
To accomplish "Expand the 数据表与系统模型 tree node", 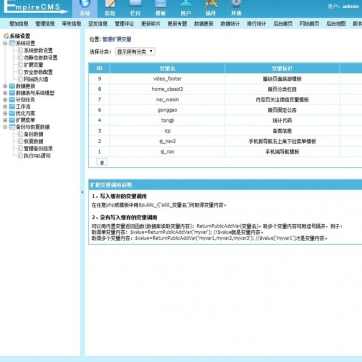I will (5, 93).
